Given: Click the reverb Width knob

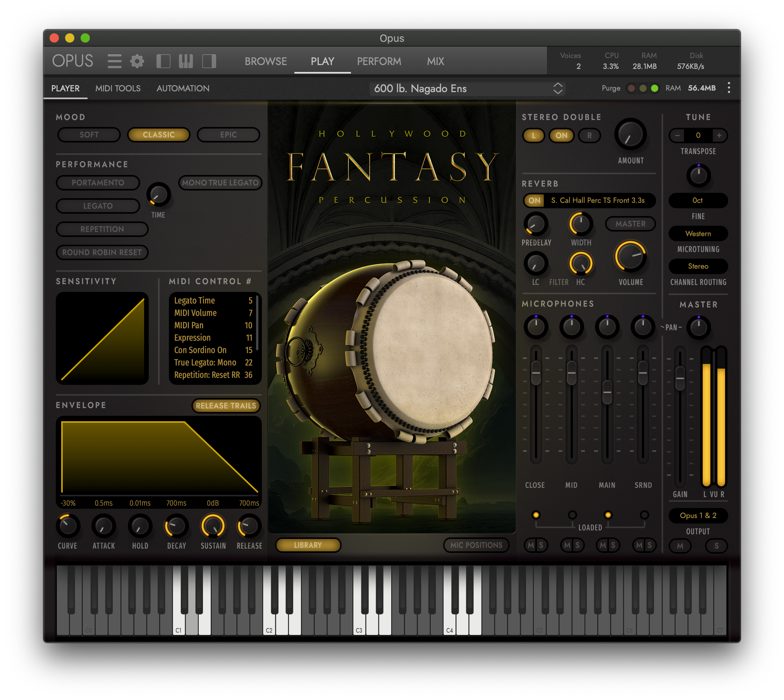Looking at the screenshot, I should click(x=581, y=224).
